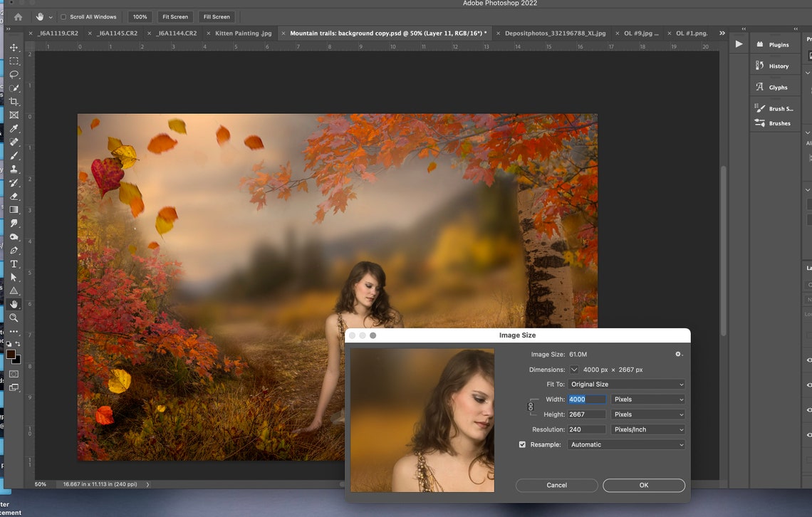Open the Resample Automatic dropdown
Image resolution: width=812 pixels, height=517 pixels.
625,444
